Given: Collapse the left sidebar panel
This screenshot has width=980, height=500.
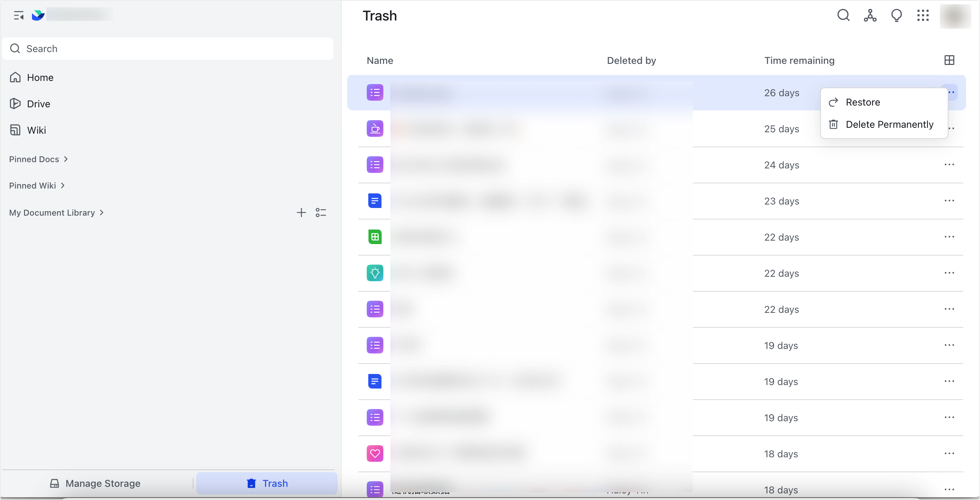Looking at the screenshot, I should coord(19,16).
